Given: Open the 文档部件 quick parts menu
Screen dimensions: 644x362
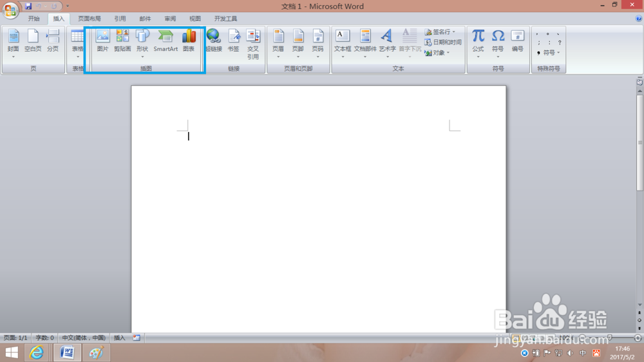Looking at the screenshot, I should click(365, 44).
